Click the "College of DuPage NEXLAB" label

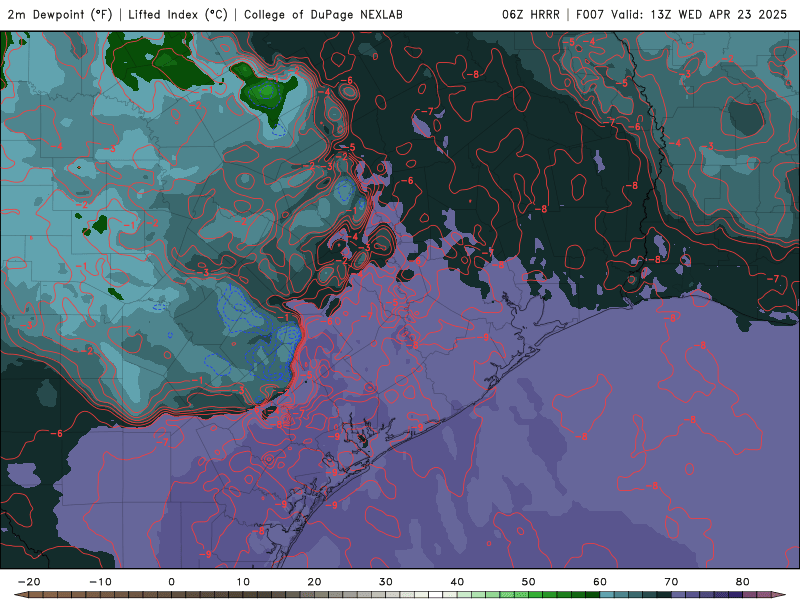323,14
